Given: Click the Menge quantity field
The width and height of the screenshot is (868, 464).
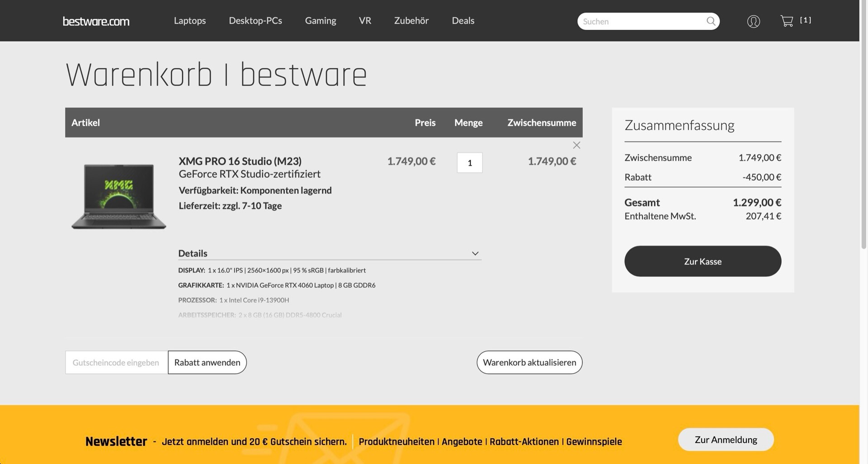Looking at the screenshot, I should coord(470,163).
